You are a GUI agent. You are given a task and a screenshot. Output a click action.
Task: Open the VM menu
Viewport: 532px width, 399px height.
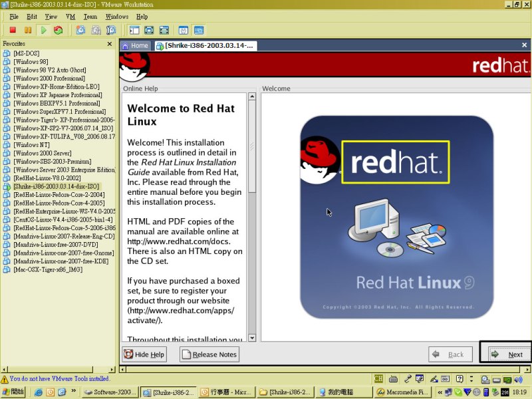[x=70, y=17]
